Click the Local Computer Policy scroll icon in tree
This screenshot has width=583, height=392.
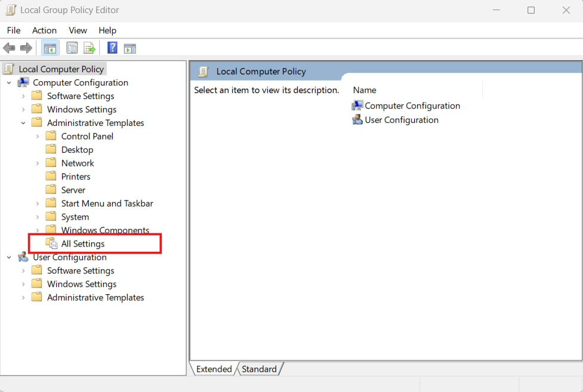pyautogui.click(x=9, y=69)
